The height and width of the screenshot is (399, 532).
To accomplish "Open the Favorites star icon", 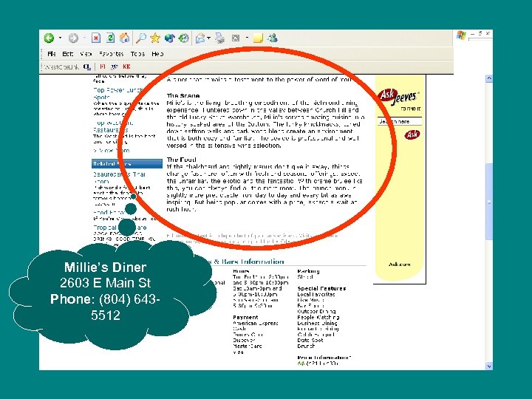I will coord(155,38).
